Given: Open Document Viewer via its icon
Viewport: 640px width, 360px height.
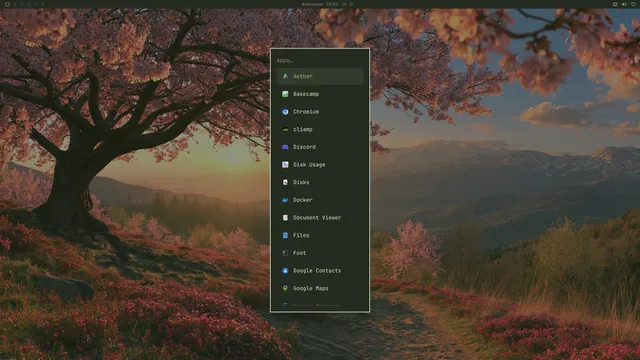Looking at the screenshot, I should click(x=285, y=218).
